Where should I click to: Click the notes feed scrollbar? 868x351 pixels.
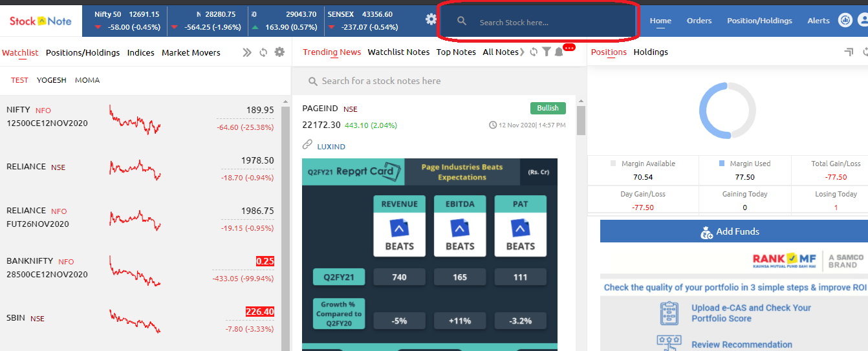(580, 121)
